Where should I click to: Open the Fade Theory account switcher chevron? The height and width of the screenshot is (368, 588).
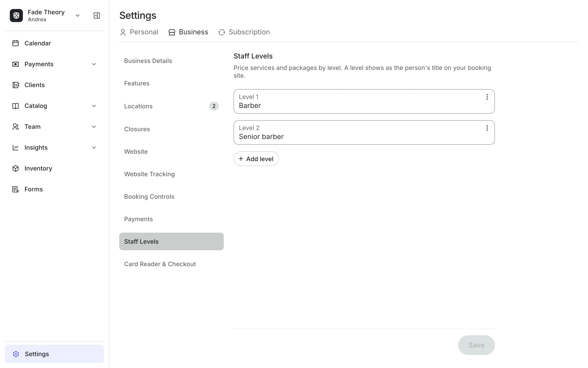(78, 16)
